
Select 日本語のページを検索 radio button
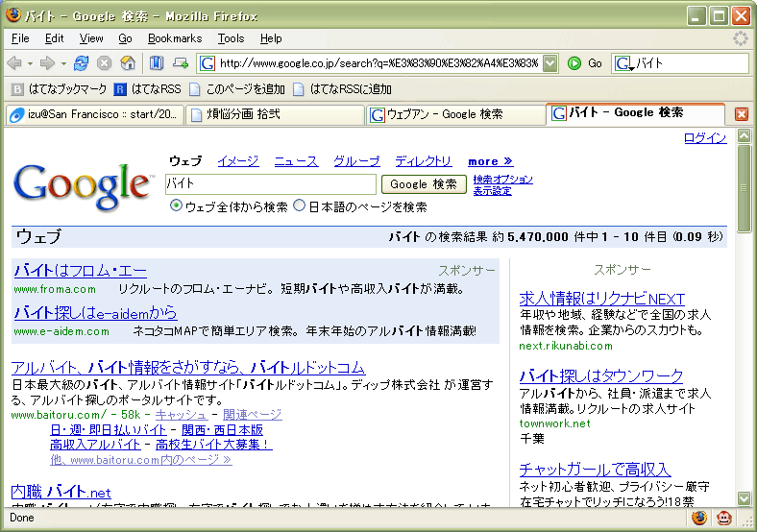(x=300, y=206)
